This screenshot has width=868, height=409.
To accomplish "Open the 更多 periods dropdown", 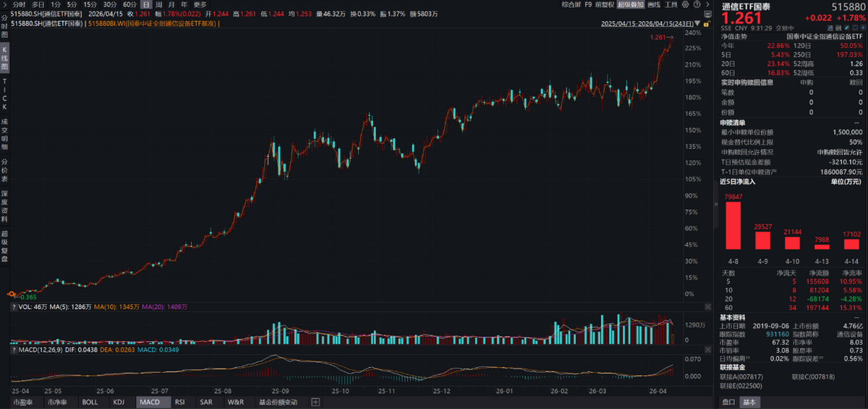I will tap(200, 4).
